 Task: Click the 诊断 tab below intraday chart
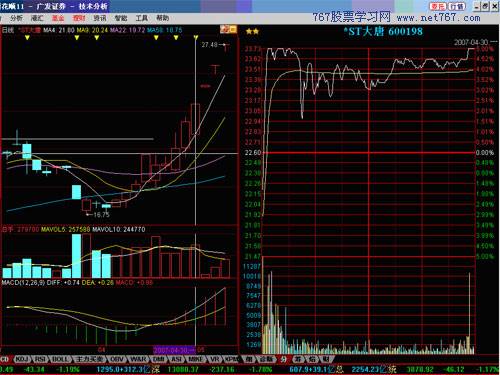click(266, 359)
